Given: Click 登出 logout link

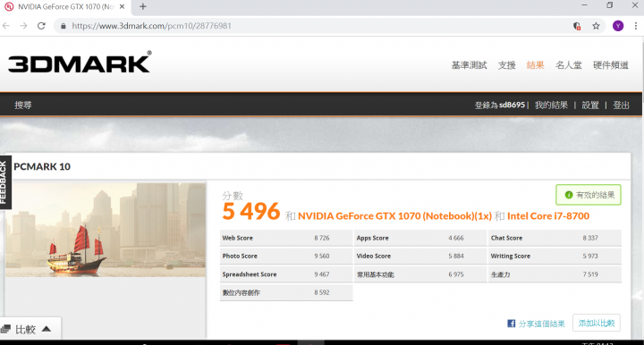Looking at the screenshot, I should point(621,105).
